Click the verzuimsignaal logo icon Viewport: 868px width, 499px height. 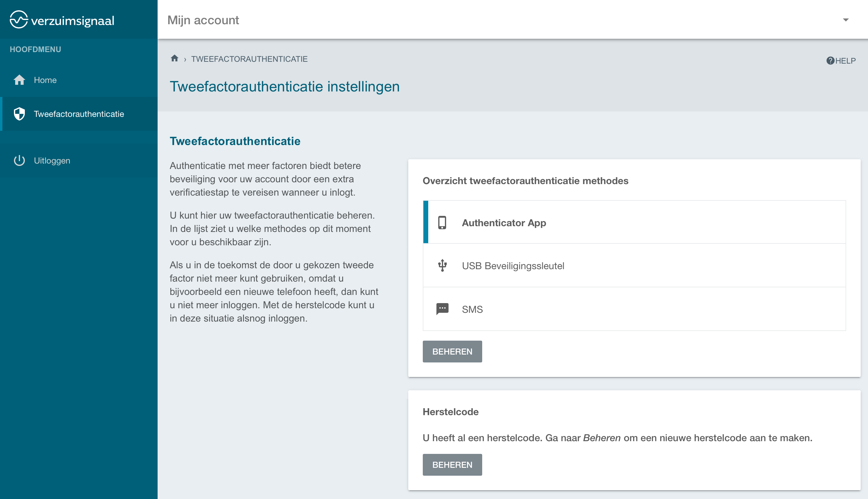[x=18, y=20]
